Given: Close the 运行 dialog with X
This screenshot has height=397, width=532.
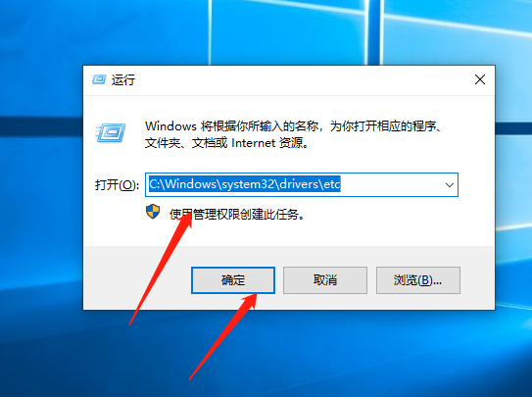Looking at the screenshot, I should pyautogui.click(x=480, y=79).
